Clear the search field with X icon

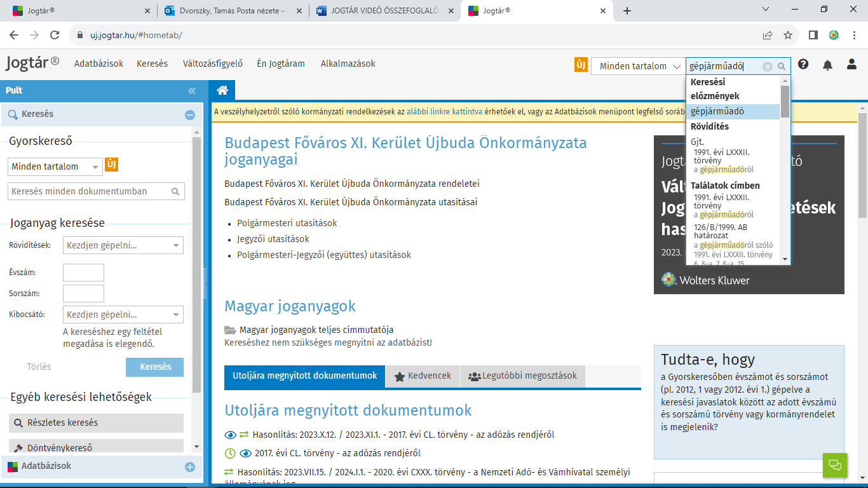tap(767, 67)
